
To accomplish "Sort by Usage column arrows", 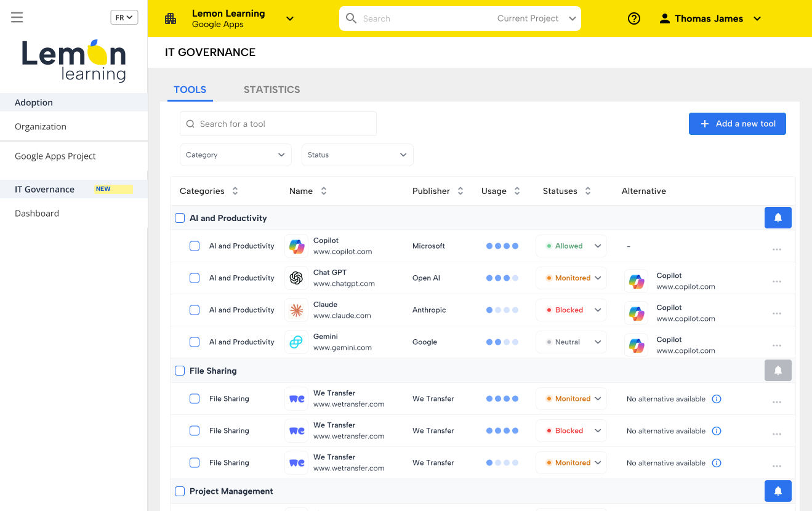I will click(x=517, y=191).
